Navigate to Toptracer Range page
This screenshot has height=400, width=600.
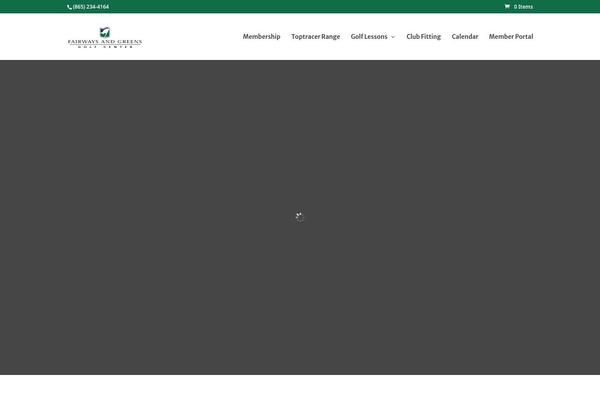[x=315, y=37]
